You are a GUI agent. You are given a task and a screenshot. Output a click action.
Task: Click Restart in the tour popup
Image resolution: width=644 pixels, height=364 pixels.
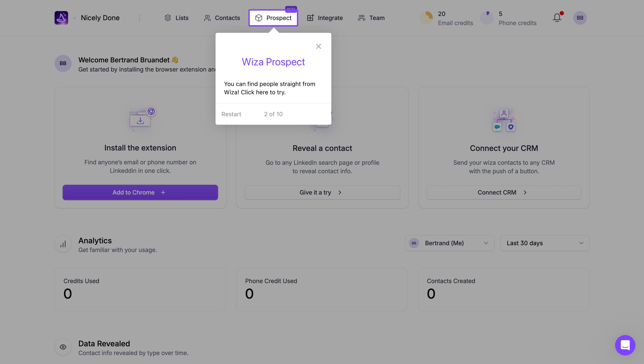(x=231, y=114)
